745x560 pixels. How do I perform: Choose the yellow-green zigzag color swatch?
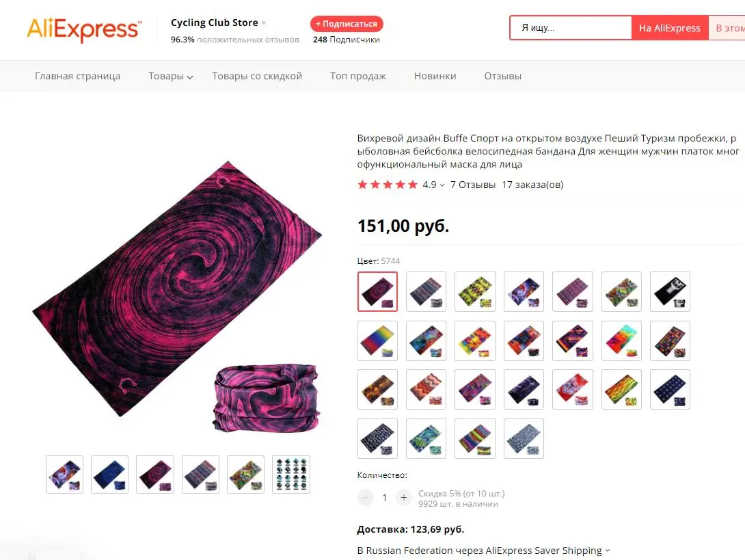[474, 291]
